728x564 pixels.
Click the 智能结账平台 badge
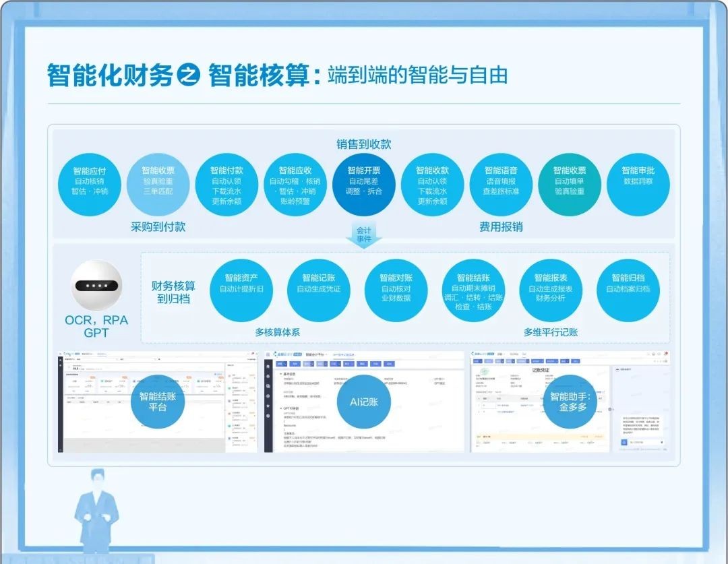click(x=157, y=402)
